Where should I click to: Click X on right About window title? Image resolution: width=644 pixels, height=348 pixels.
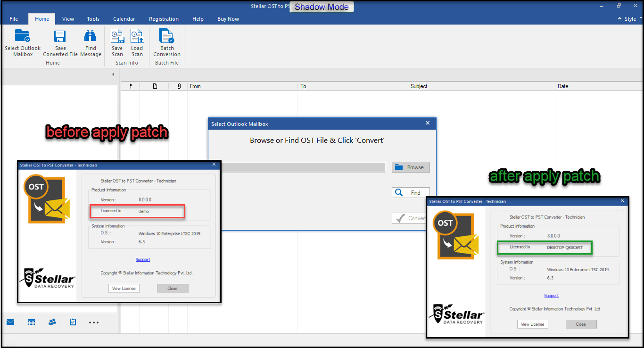coord(623,201)
